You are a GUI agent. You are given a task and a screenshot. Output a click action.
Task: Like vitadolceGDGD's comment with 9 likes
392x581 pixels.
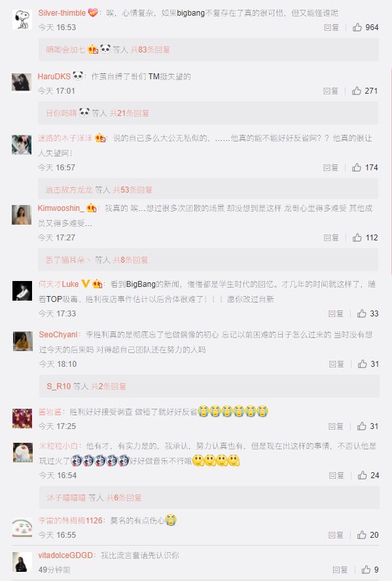[x=366, y=569]
